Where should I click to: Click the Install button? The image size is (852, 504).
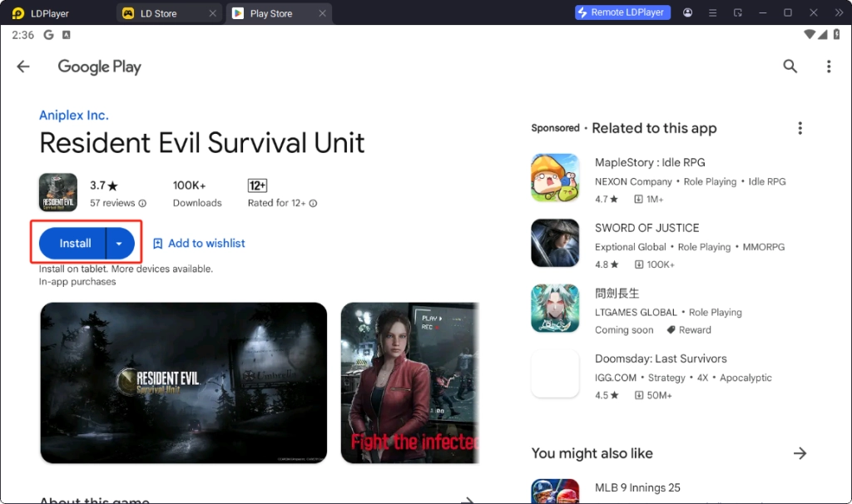click(75, 243)
